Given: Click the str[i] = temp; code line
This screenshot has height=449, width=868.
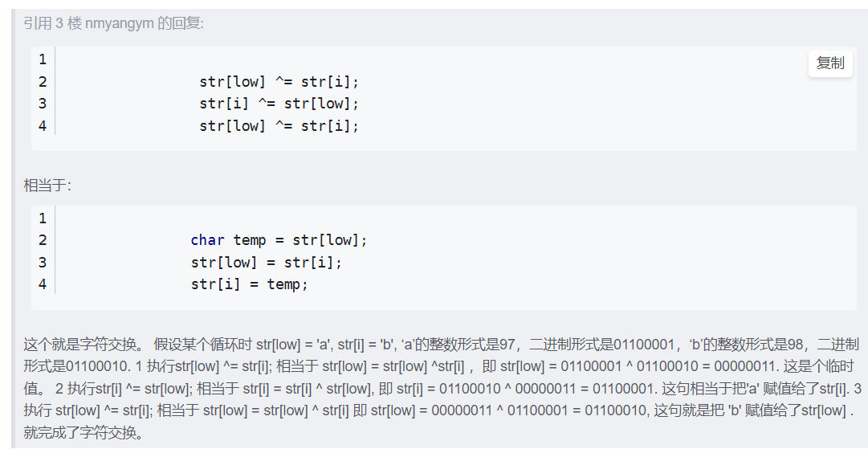Looking at the screenshot, I should (x=250, y=284).
